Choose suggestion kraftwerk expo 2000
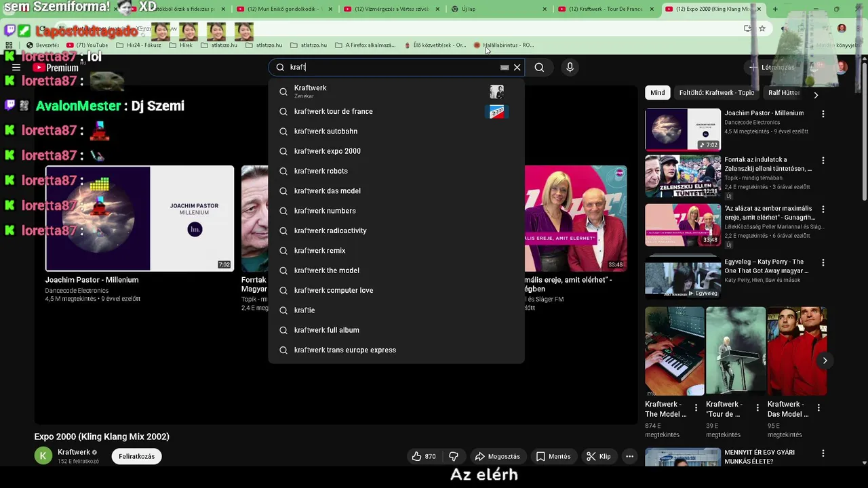Image resolution: width=868 pixels, height=488 pixels. (397, 151)
